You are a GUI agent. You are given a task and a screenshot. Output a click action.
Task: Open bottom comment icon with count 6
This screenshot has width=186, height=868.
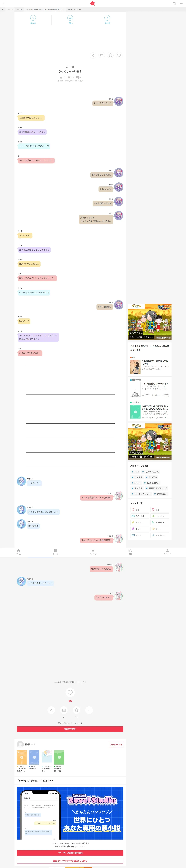tap(64, 710)
